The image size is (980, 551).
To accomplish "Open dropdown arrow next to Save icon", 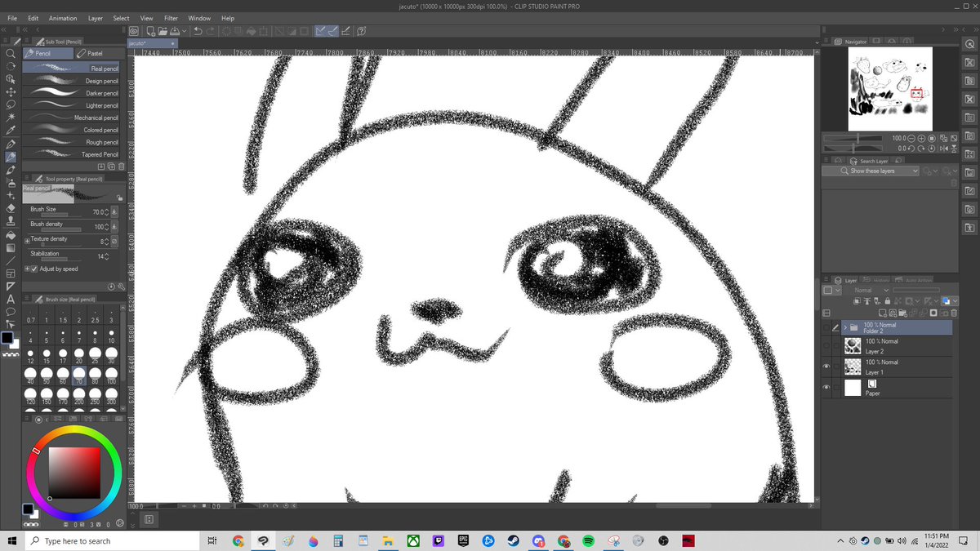I will [185, 31].
